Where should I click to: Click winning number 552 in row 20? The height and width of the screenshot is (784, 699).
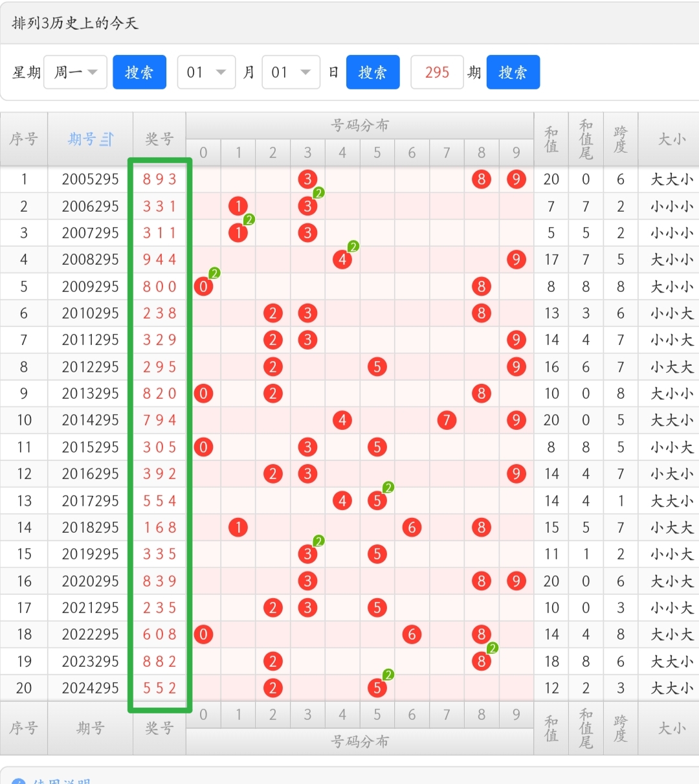click(x=160, y=688)
